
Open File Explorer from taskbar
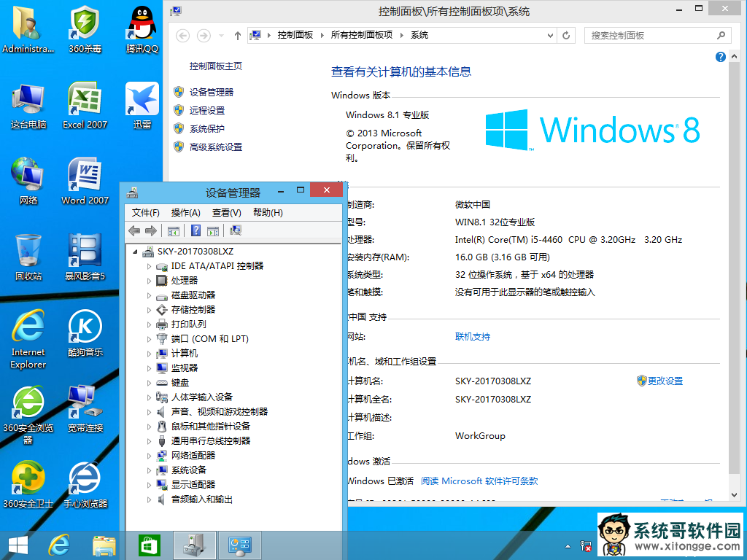(x=104, y=545)
